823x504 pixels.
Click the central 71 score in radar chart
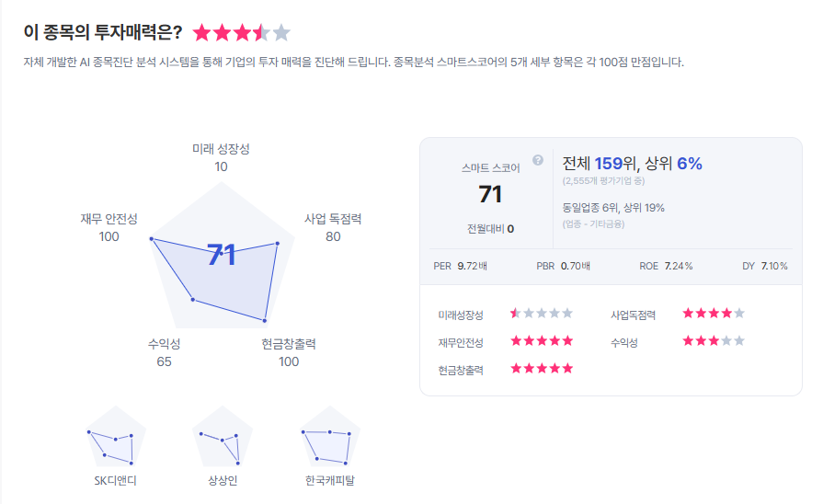[222, 255]
